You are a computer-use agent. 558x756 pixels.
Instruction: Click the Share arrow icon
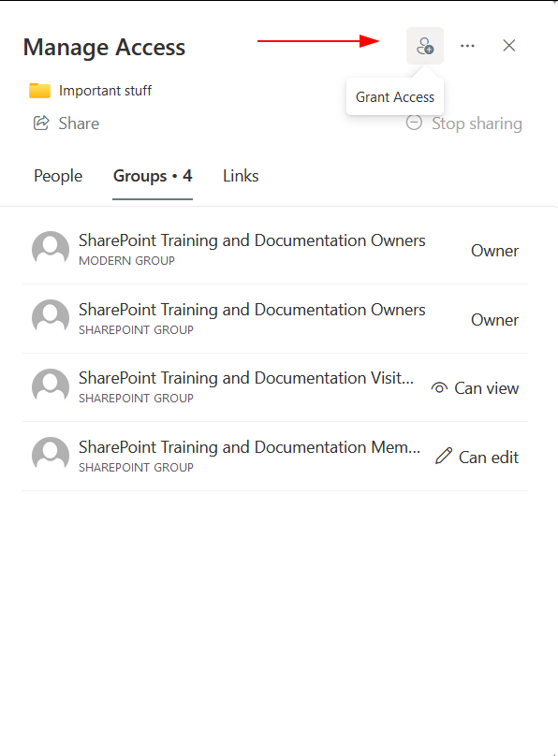(41, 123)
